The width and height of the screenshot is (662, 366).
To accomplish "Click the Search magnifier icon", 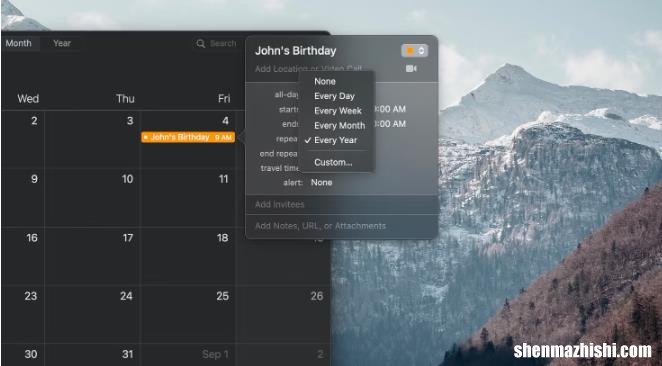I will pos(201,43).
